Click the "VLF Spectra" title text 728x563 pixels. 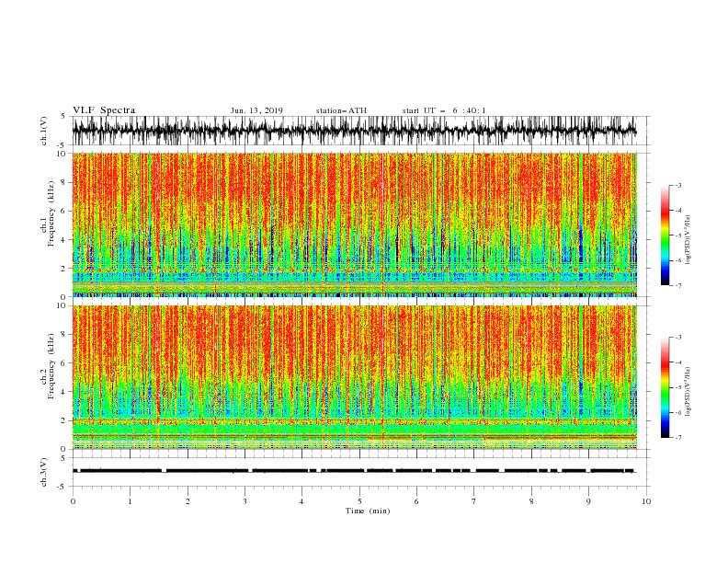[x=104, y=110]
